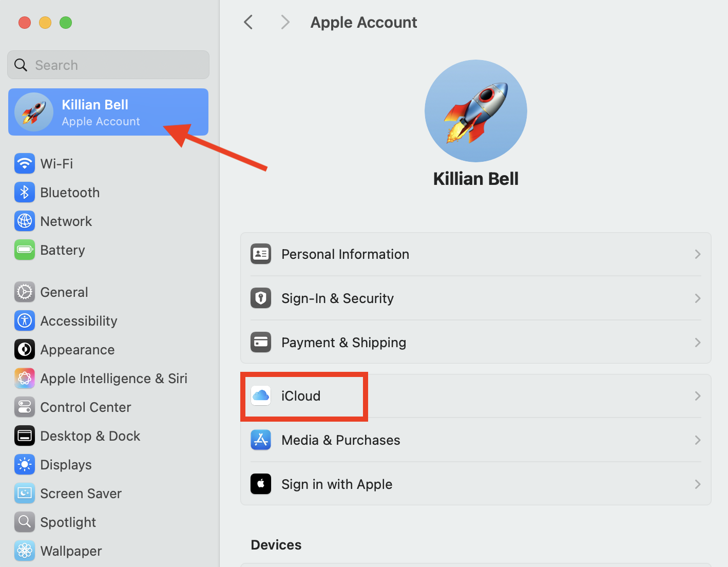
Task: Open Network settings
Action: pos(66,221)
